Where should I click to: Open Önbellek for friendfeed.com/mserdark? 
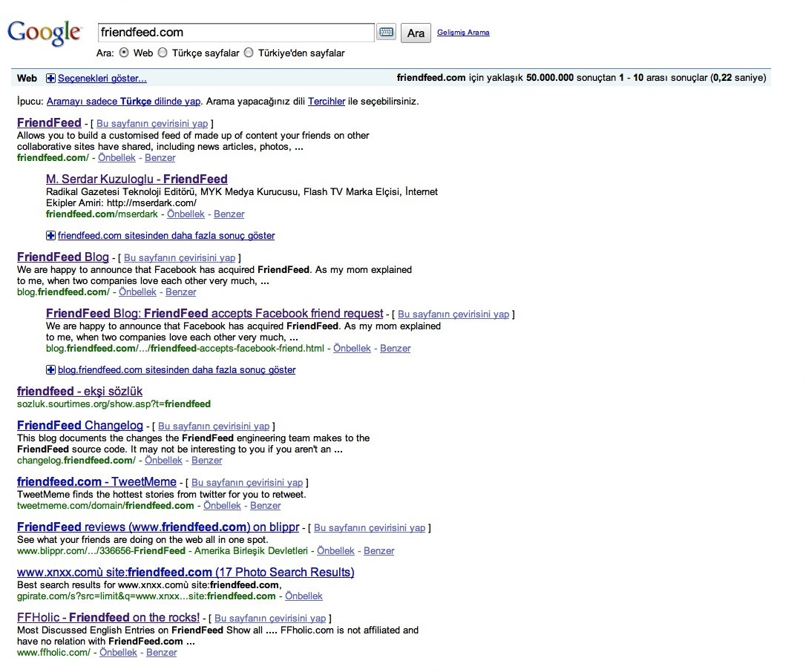coord(186,214)
